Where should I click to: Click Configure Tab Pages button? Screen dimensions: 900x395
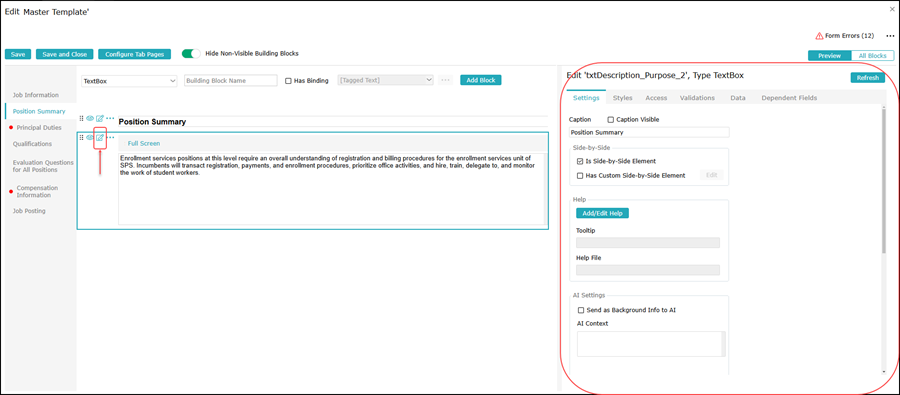pyautogui.click(x=134, y=55)
